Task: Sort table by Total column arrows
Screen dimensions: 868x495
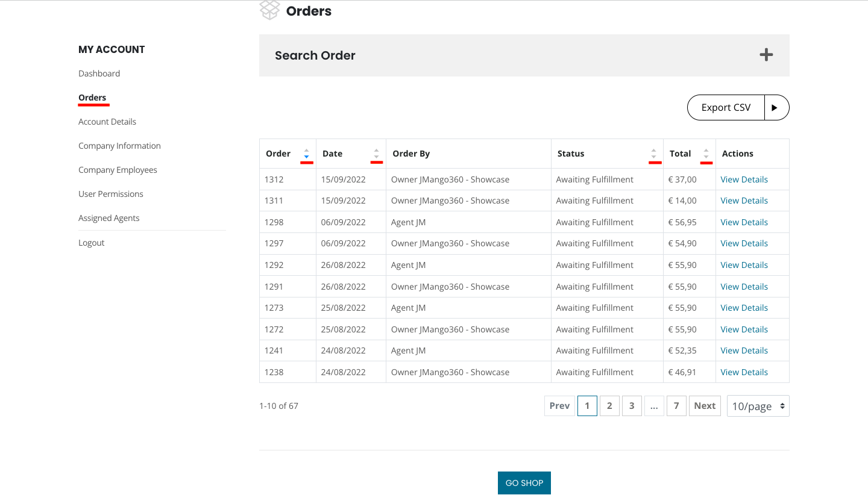Action: pos(706,154)
